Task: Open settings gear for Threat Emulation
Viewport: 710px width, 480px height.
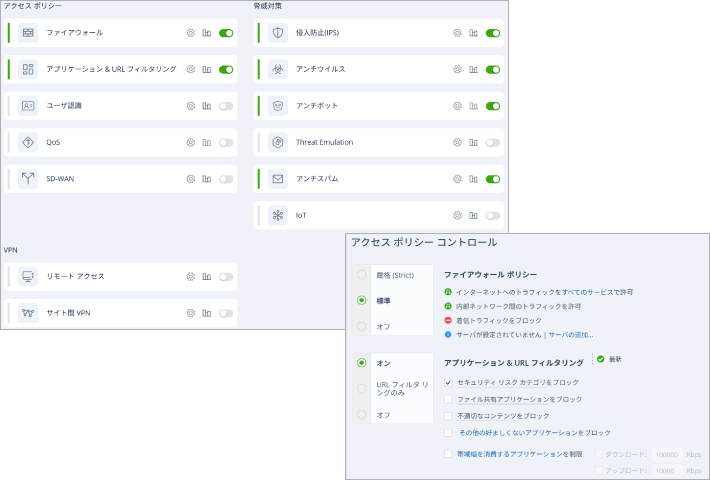Action: click(457, 143)
